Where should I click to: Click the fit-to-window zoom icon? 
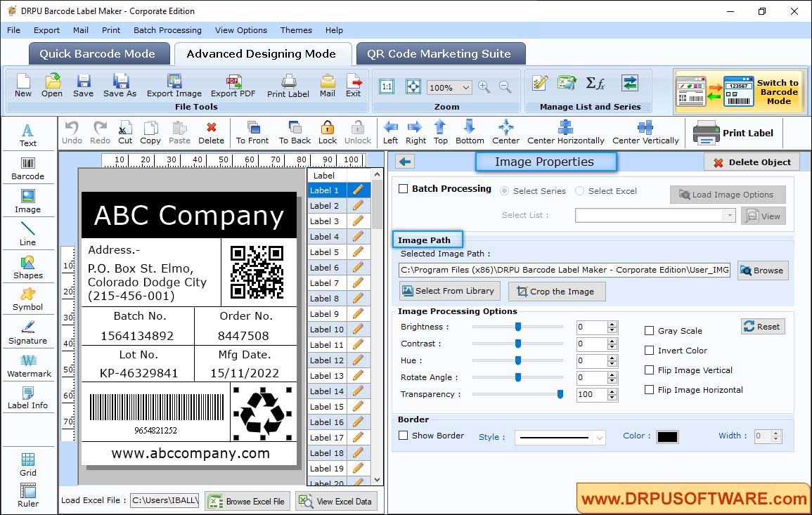413,86
